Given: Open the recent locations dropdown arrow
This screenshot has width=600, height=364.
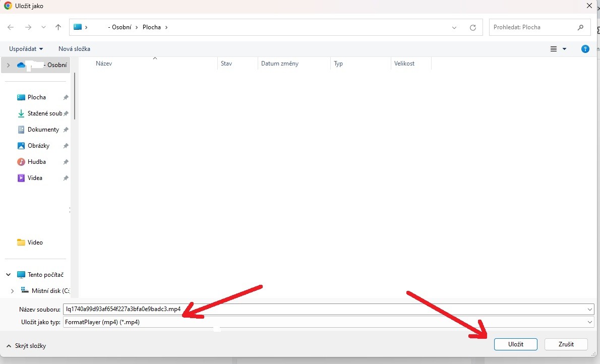Looking at the screenshot, I should point(43,27).
